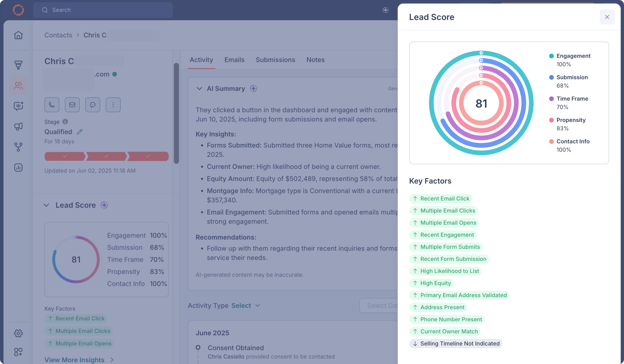Click the small 81 lead score gauge in sidebar
The height and width of the screenshot is (364, 624).
coord(76,260)
